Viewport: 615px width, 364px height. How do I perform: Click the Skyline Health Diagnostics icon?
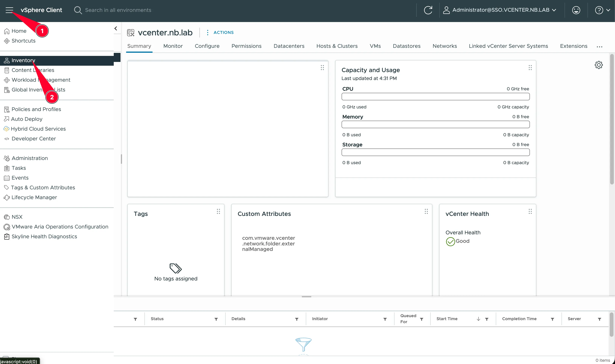coord(7,237)
